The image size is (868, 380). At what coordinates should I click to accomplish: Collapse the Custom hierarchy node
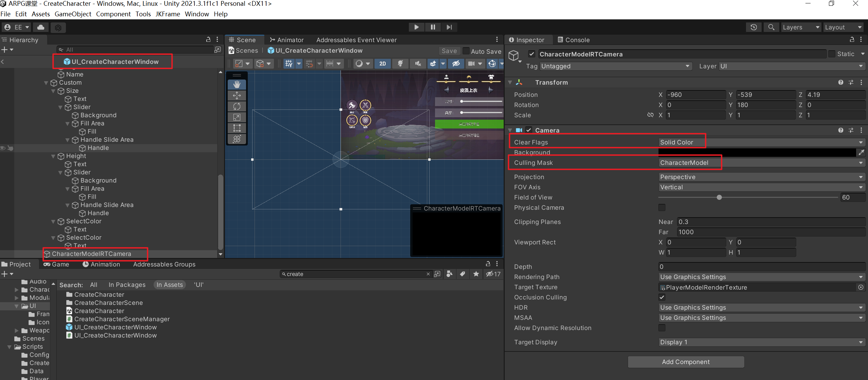46,83
